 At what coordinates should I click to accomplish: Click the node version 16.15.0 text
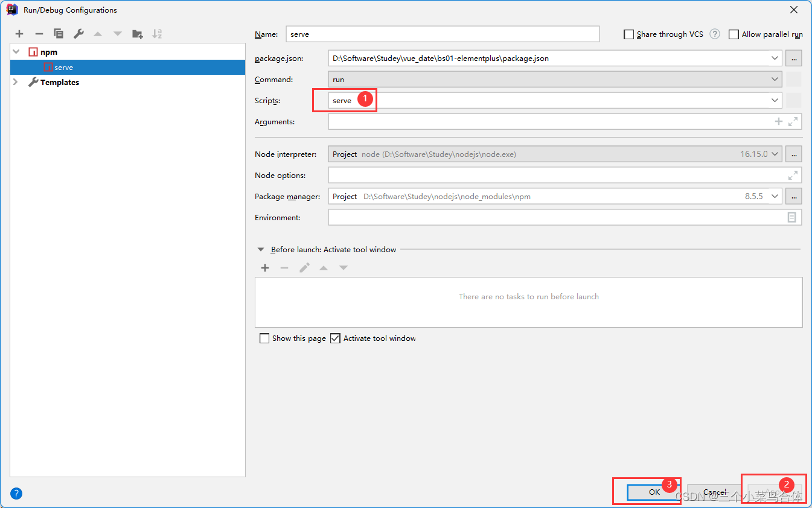tap(754, 154)
